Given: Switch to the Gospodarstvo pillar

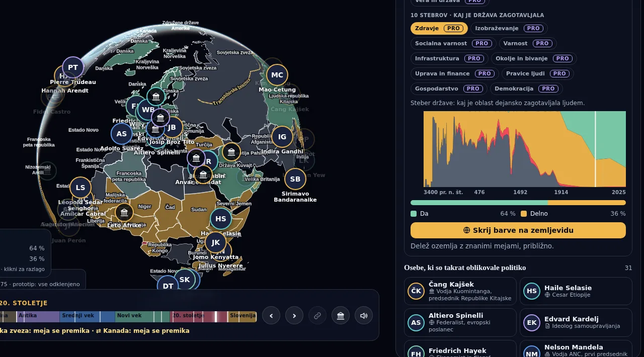Looking at the screenshot, I should point(449,89).
